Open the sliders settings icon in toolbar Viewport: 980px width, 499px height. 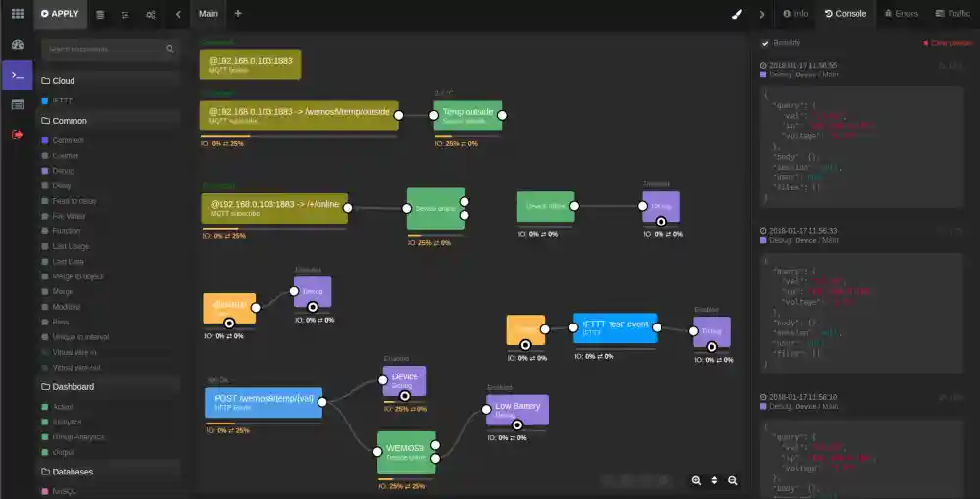(124, 14)
